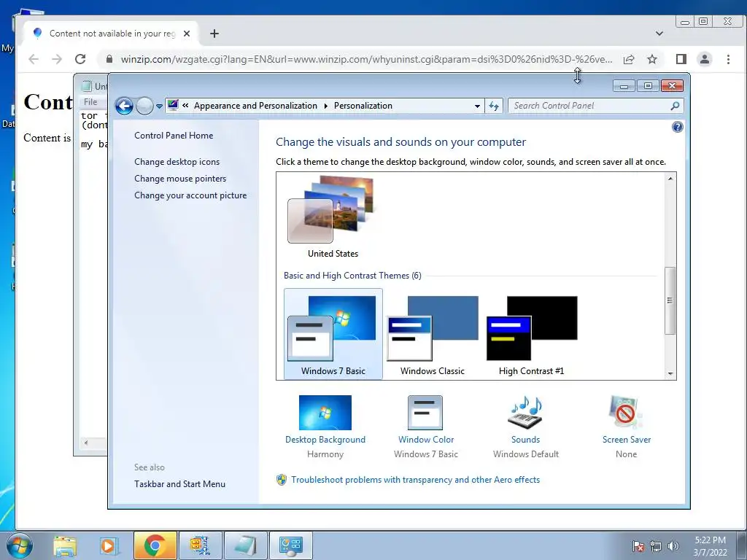This screenshot has width=747, height=560.
Task: Click the search magnifier icon in Control Panel
Action: coord(675,106)
